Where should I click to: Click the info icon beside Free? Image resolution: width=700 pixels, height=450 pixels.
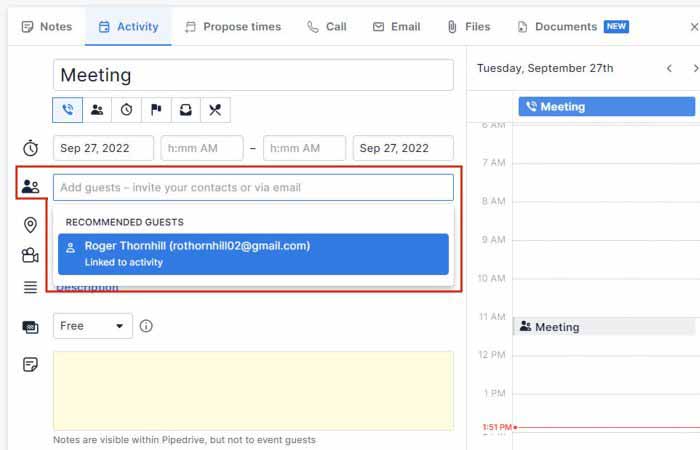coord(146,326)
